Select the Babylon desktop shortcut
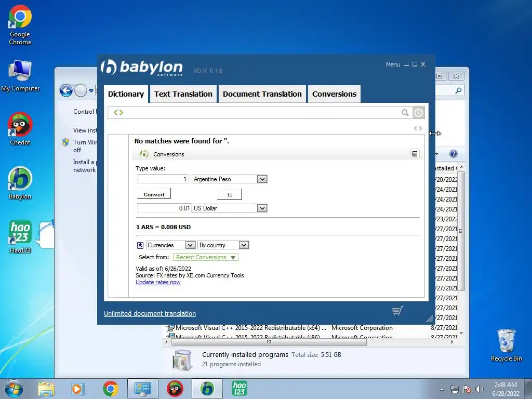The width and height of the screenshot is (532, 399). coord(20,183)
